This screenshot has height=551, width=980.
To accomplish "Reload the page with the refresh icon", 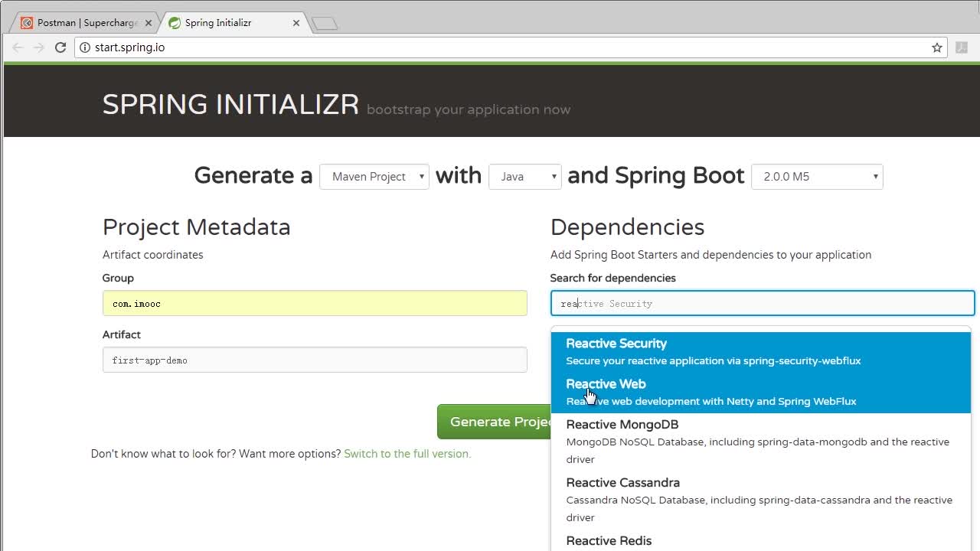I will point(60,47).
